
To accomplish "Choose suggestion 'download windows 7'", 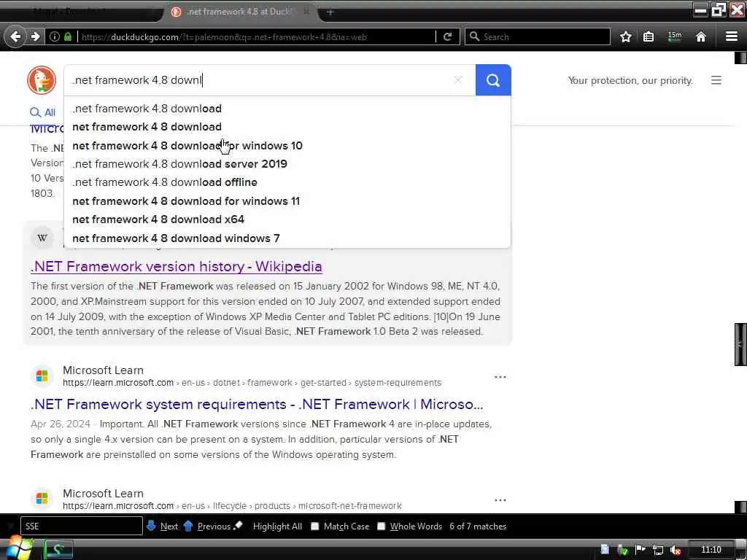I will tap(287, 238).
